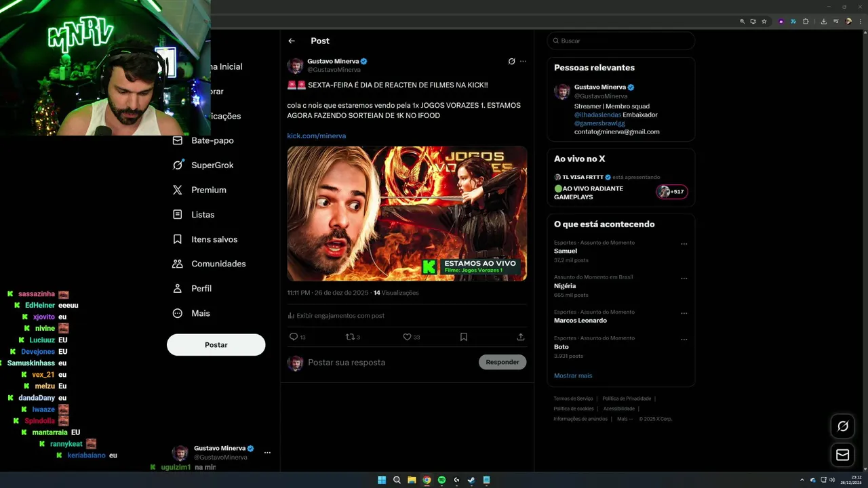Open the Boto trending topic
The width and height of the screenshot is (868, 488).
point(561,347)
